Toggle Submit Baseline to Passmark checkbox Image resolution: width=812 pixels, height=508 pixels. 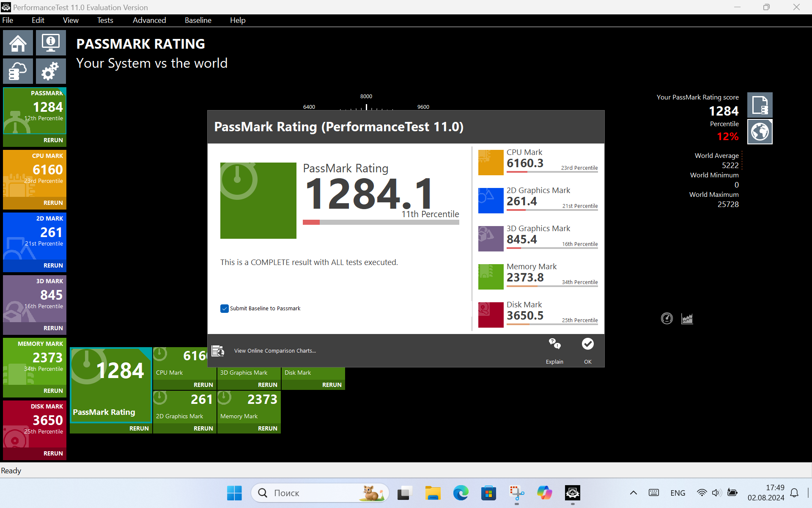point(225,309)
